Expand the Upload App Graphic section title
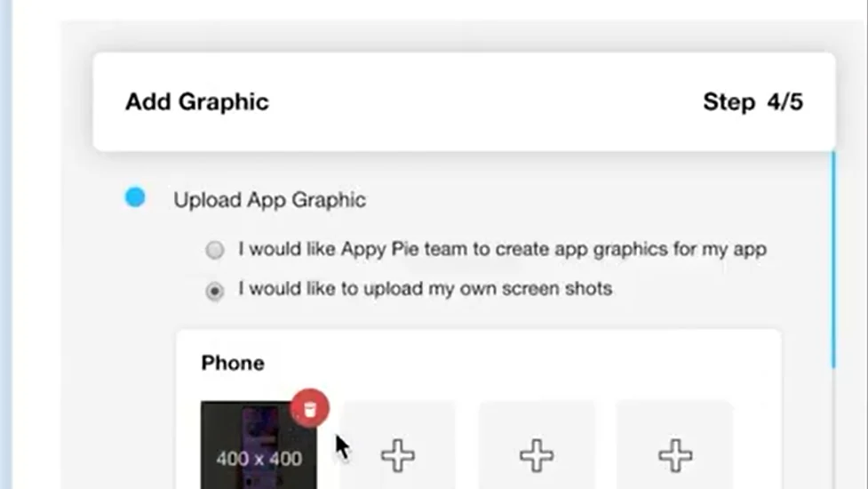The width and height of the screenshot is (868, 489). [269, 200]
